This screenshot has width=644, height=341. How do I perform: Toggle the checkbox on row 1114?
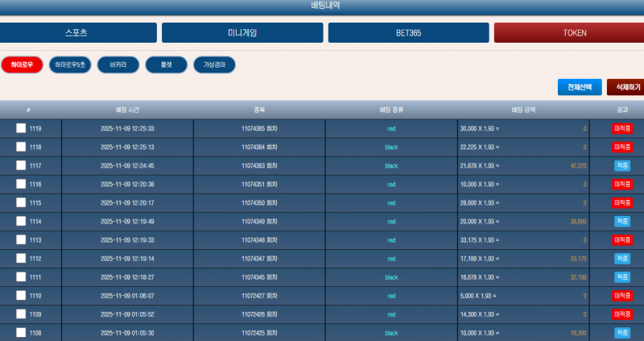point(21,221)
